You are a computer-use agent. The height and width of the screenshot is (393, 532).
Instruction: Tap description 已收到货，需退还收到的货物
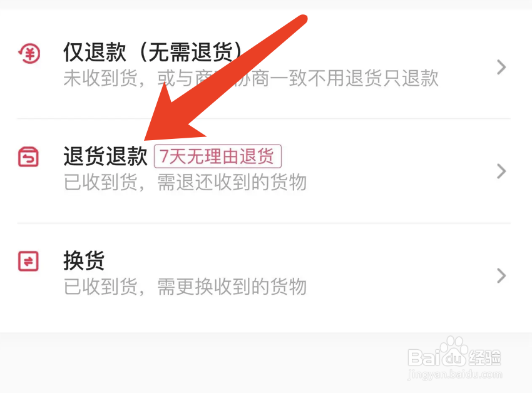pyautogui.click(x=185, y=182)
